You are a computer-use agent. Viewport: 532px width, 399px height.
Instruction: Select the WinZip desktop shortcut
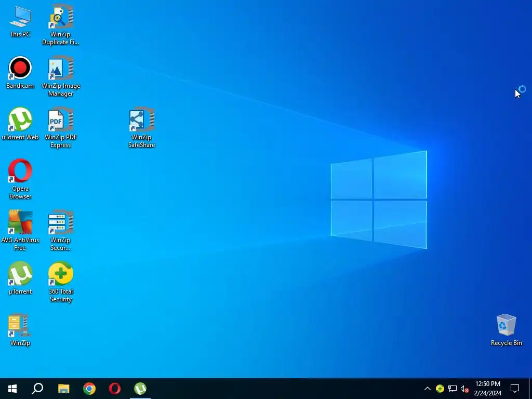20,330
